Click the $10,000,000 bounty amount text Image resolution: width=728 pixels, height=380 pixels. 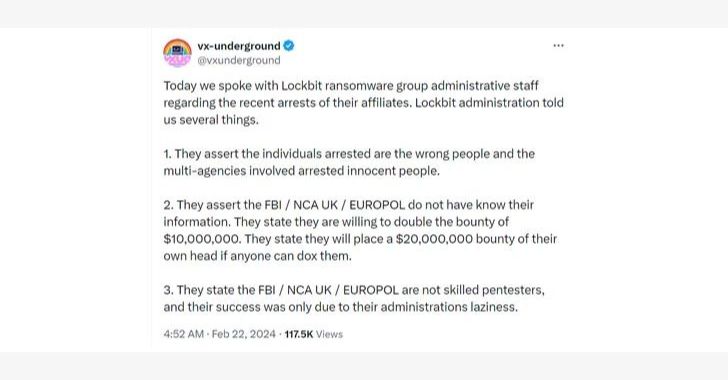click(x=202, y=239)
